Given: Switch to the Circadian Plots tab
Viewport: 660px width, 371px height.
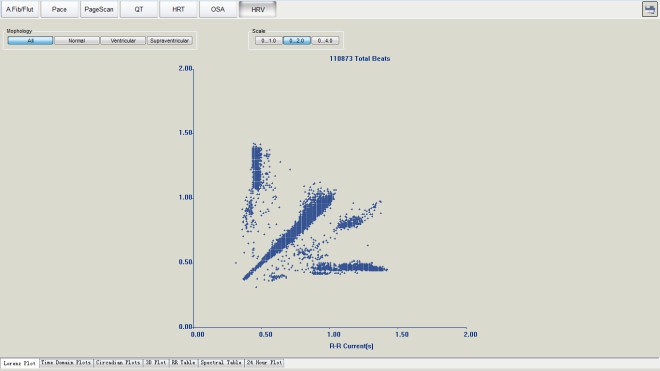Looking at the screenshot, I should [x=118, y=363].
